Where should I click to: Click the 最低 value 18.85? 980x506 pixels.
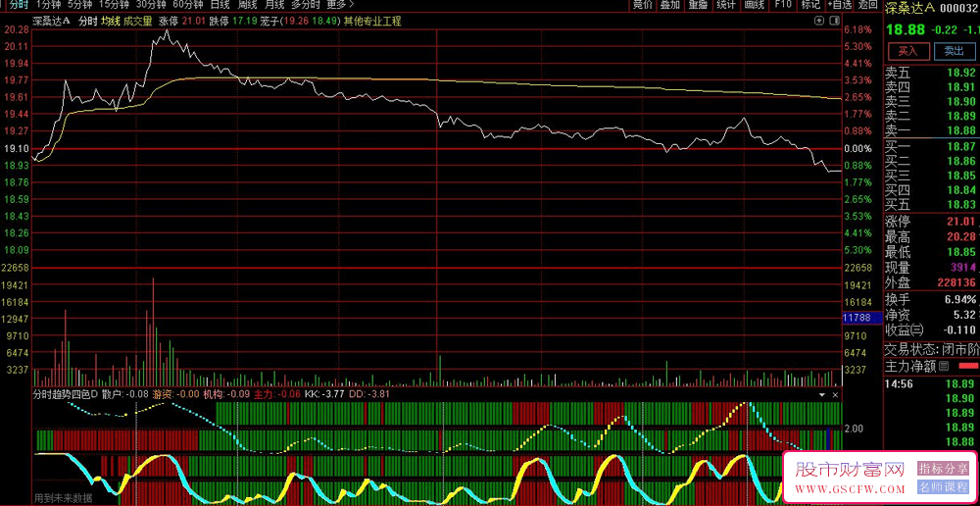click(x=961, y=252)
